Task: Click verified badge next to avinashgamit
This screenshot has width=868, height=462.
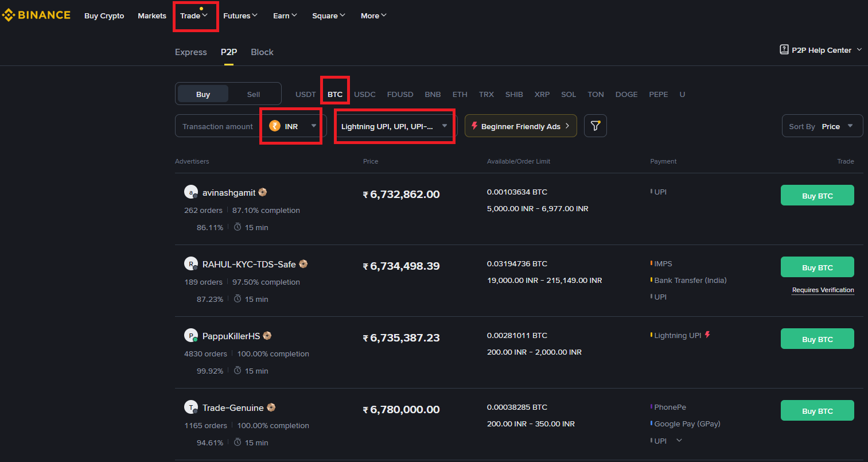Action: [263, 192]
